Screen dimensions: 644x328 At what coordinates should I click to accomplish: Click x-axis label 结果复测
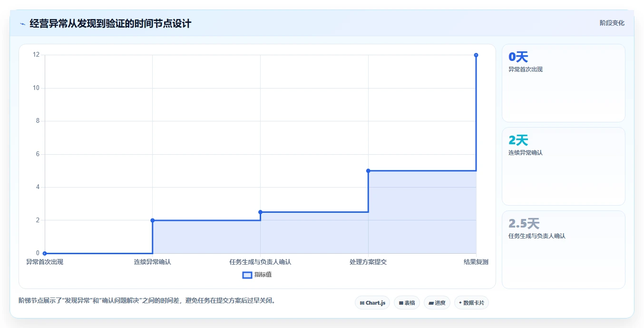(x=476, y=262)
